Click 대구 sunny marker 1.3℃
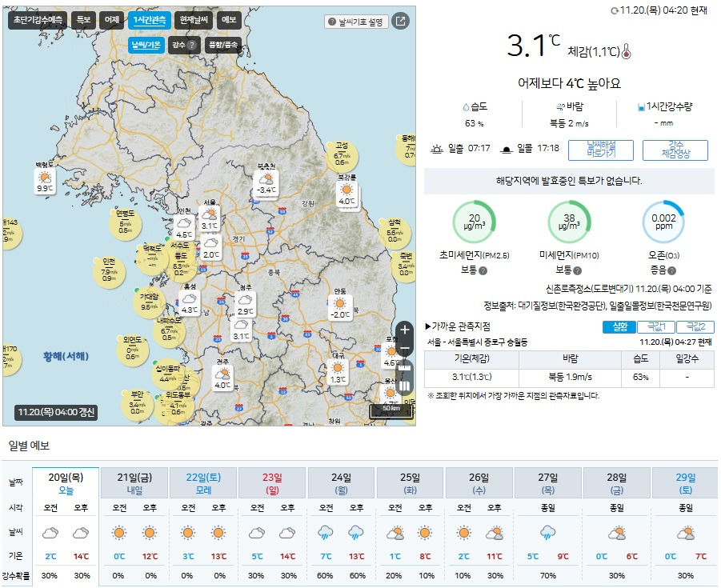The height and width of the screenshot is (588, 721). point(338,372)
